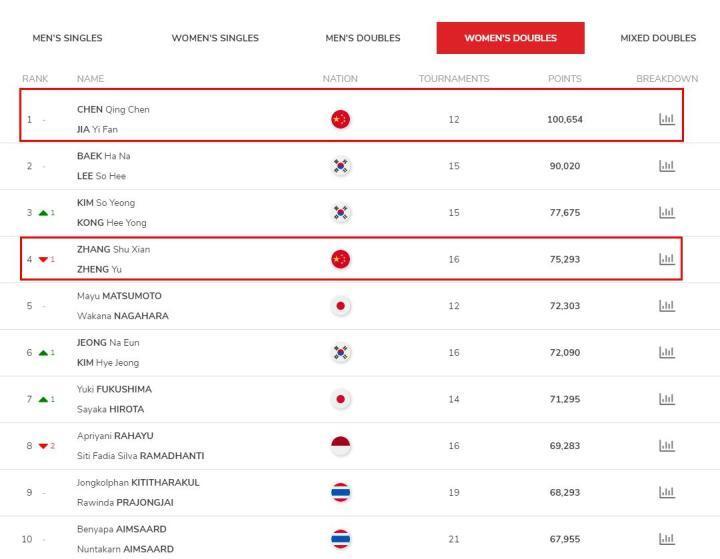Select the Mixed Doubles tab
Screen dimensions: 720x559
(658, 38)
